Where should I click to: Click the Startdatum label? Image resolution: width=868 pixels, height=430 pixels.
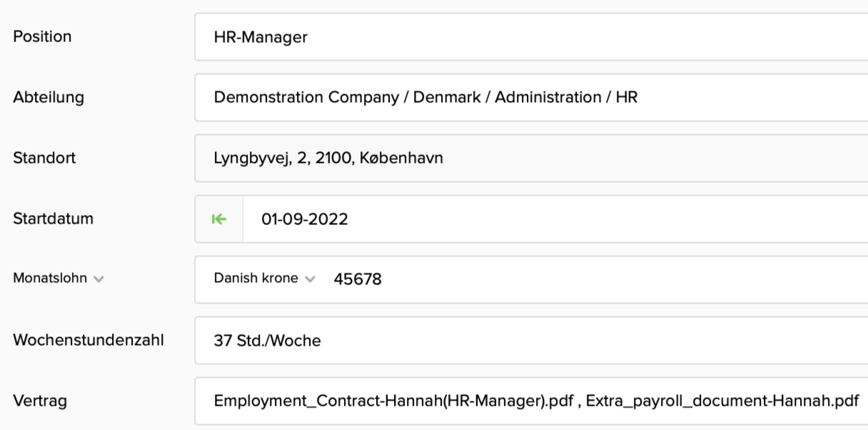tap(53, 219)
